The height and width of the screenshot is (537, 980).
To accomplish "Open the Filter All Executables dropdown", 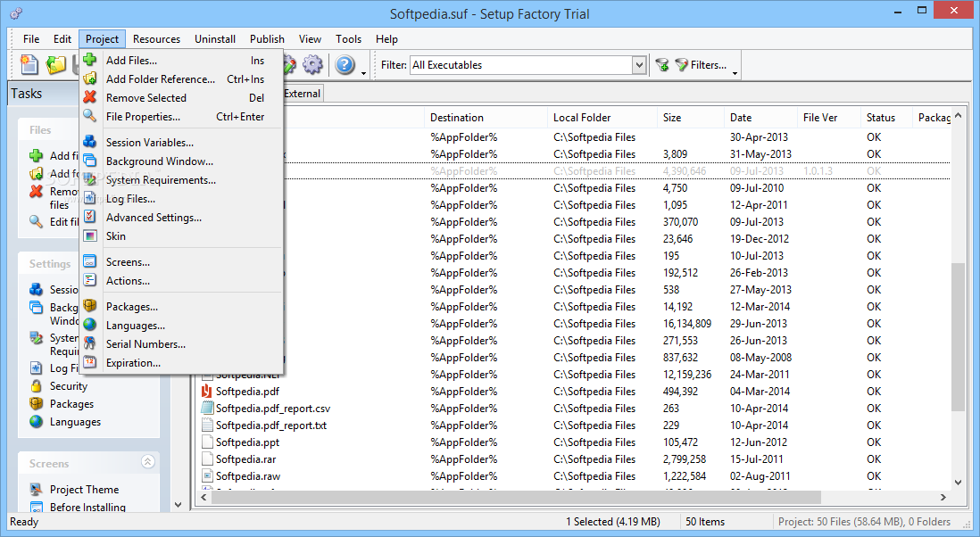I will [x=639, y=65].
